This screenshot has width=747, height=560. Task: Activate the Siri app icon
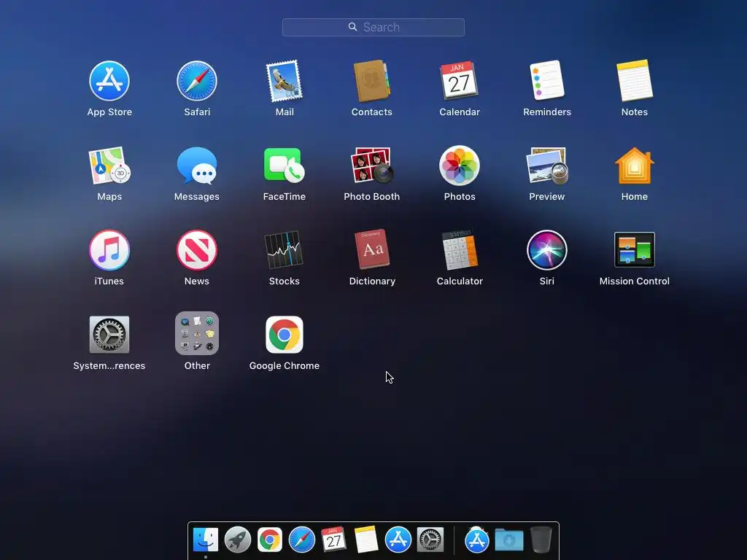[547, 250]
